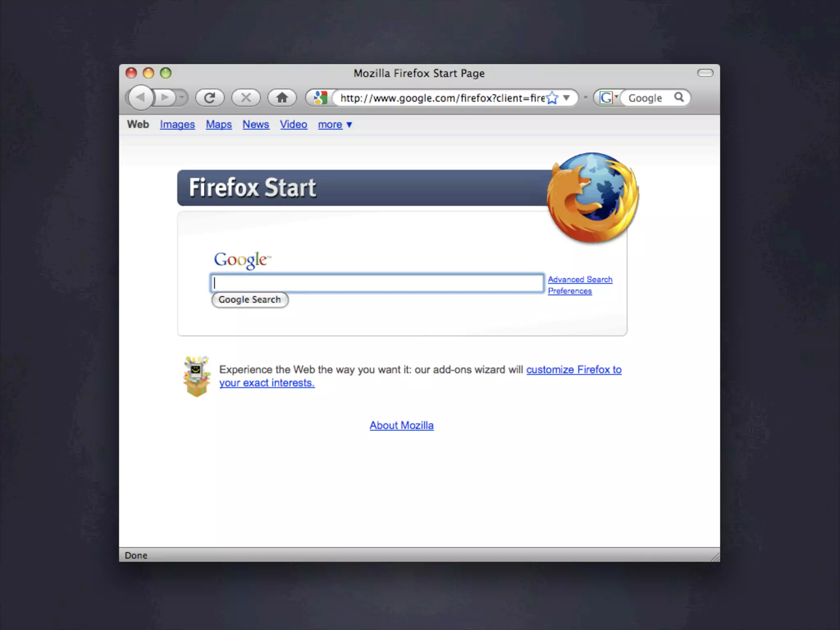Toggle the toolbar pill button in title bar
This screenshot has width=840, height=630.
tap(705, 73)
